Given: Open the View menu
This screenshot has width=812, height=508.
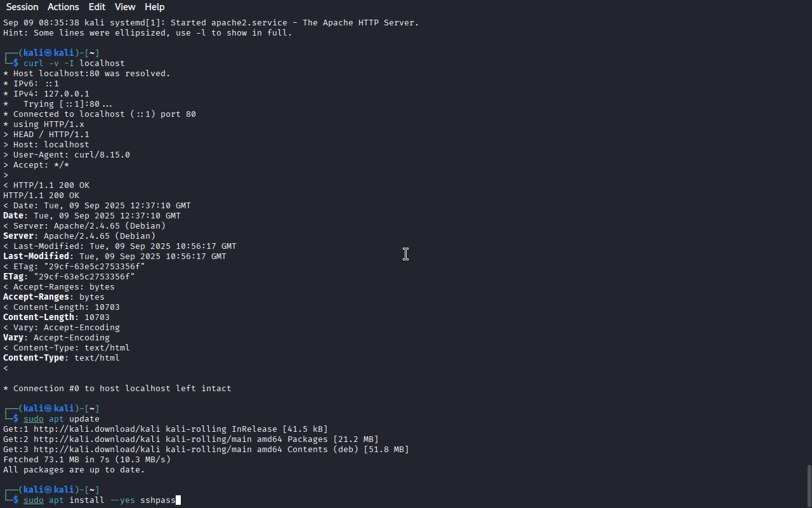Looking at the screenshot, I should (x=125, y=7).
